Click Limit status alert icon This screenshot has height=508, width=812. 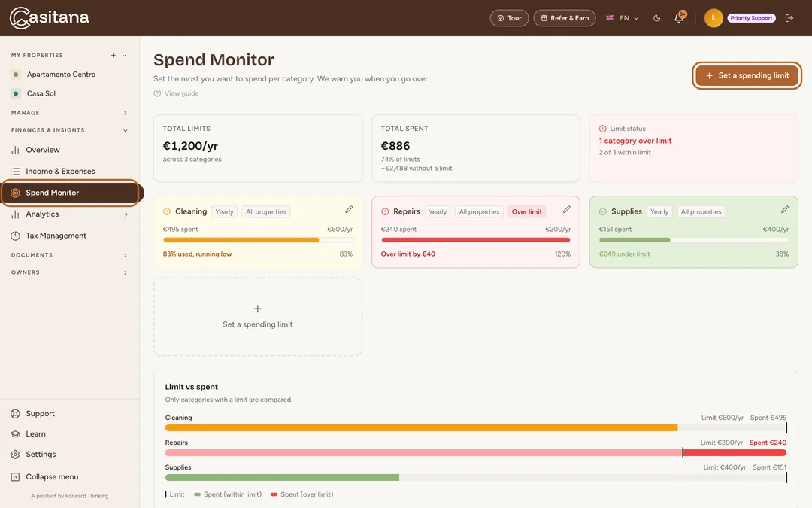603,129
